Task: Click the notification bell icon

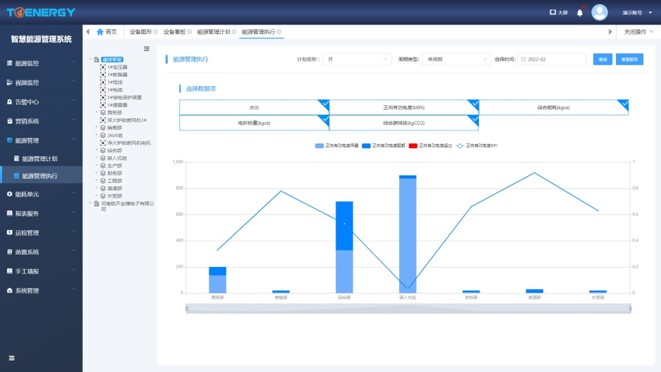Action: 580,13
